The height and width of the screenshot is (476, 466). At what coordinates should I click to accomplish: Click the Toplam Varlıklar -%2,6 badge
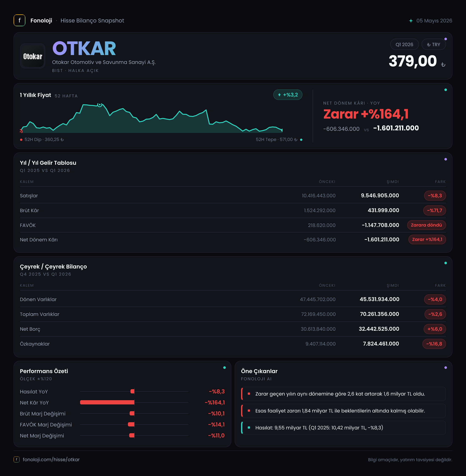click(x=435, y=314)
